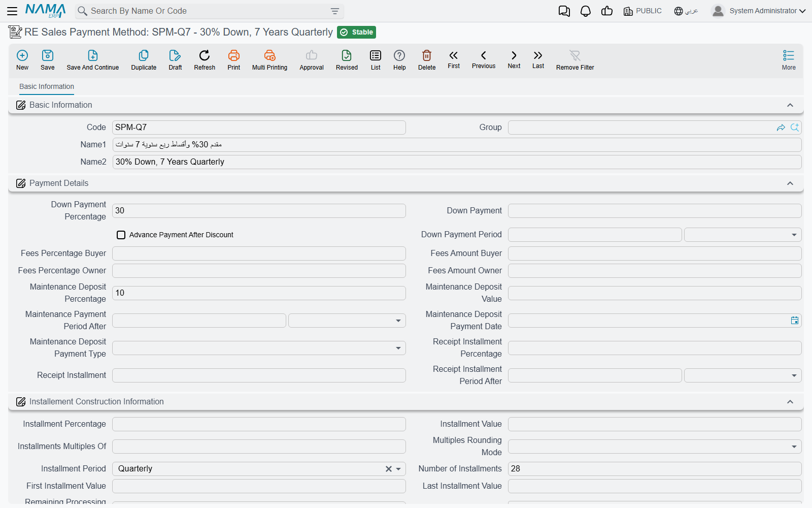Switch language to Arabic
This screenshot has height=508, width=812.
click(686, 11)
